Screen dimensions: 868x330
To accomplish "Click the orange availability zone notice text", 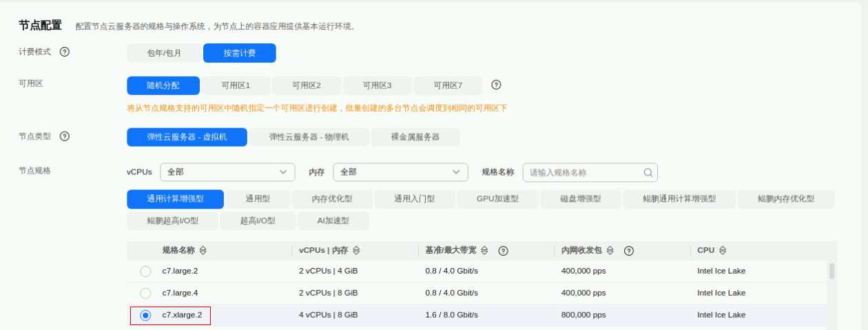I will [x=317, y=108].
